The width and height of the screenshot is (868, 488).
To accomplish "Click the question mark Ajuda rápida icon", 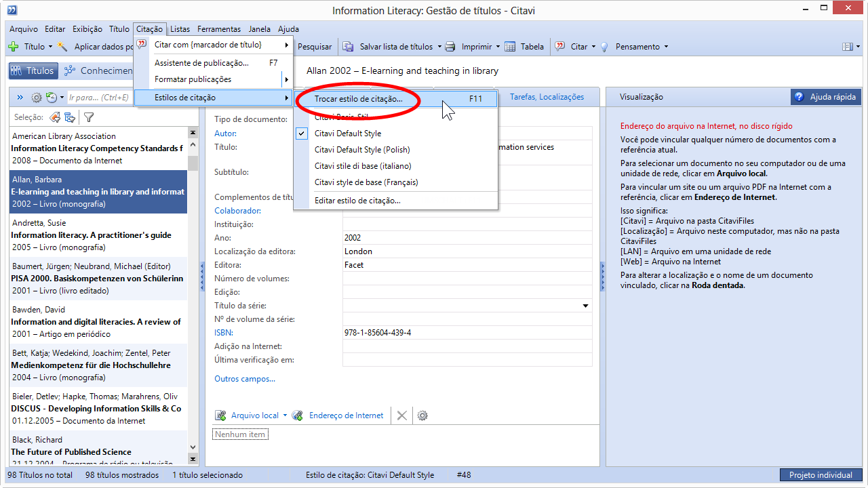I will click(x=799, y=97).
